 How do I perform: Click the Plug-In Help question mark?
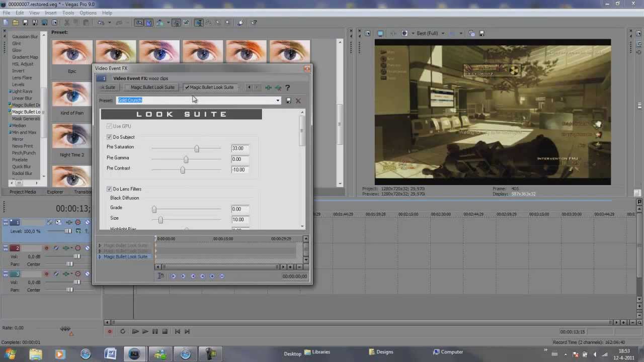(x=287, y=87)
